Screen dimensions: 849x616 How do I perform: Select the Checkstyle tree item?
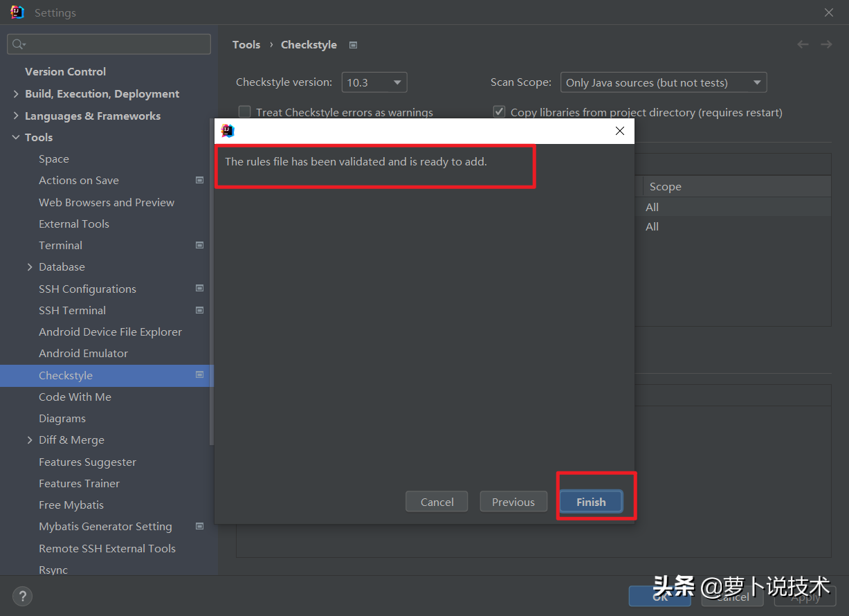tap(107, 376)
